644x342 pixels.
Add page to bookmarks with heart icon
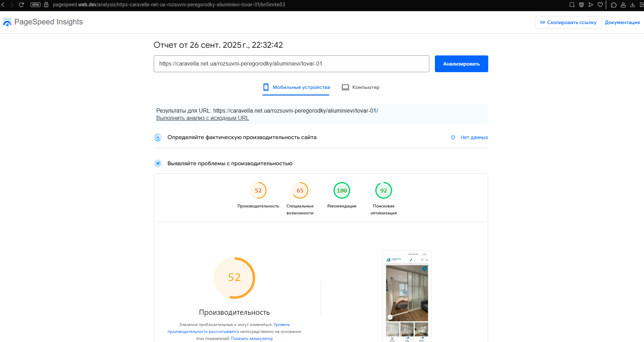(x=600, y=5)
